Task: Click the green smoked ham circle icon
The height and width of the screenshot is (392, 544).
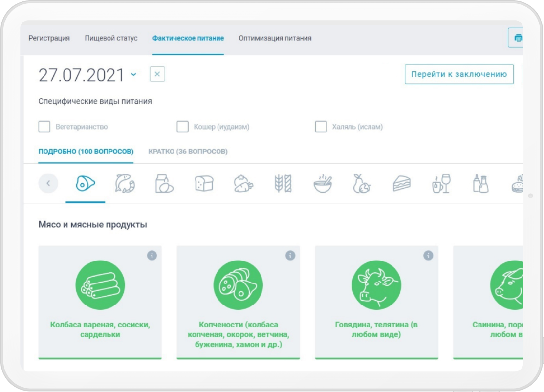Action: coord(238,285)
